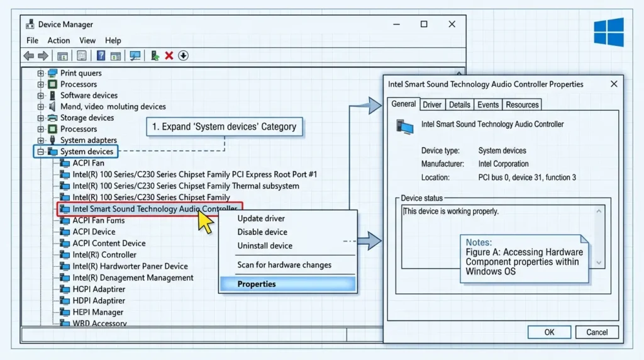Click 'Intel Corporation' manufacturer value
This screenshot has height=360, width=644.
(503, 164)
